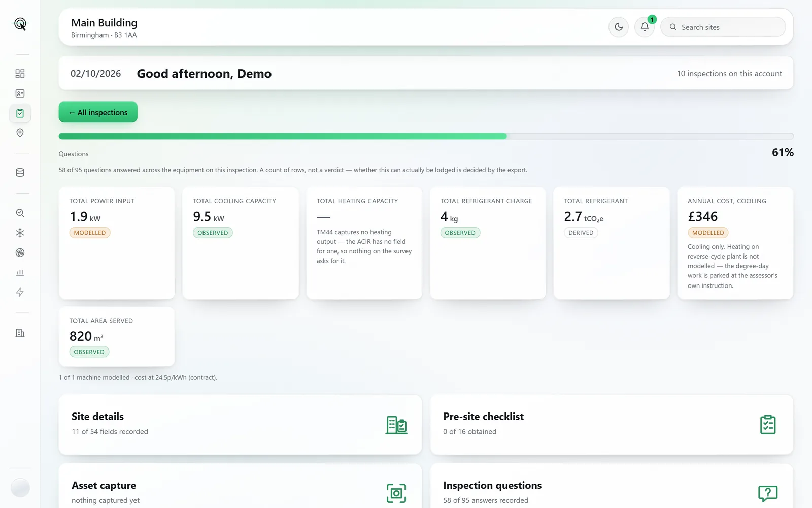Screen dimensions: 812x508
Task: Open the dashboard grid icon in sidebar
Action: click(20, 74)
